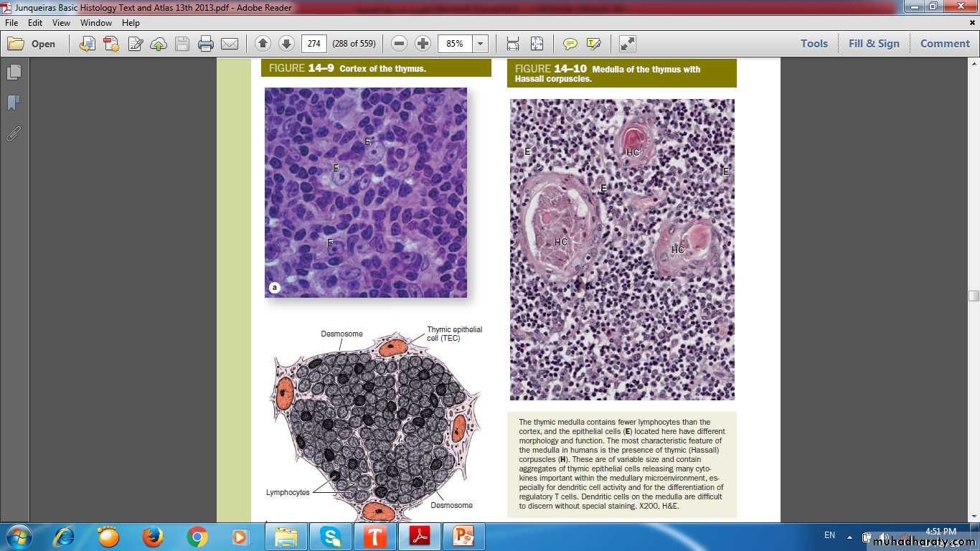980x551 pixels.
Task: Add a sticky note comment
Action: (570, 44)
